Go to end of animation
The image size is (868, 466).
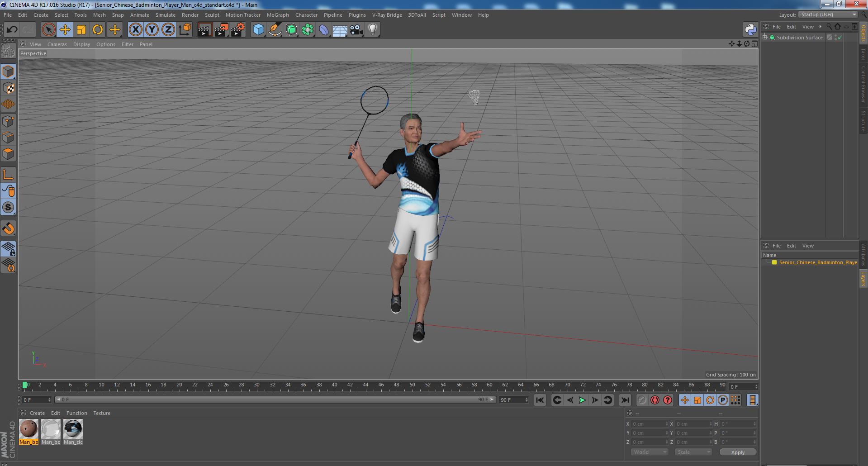pyautogui.click(x=625, y=400)
